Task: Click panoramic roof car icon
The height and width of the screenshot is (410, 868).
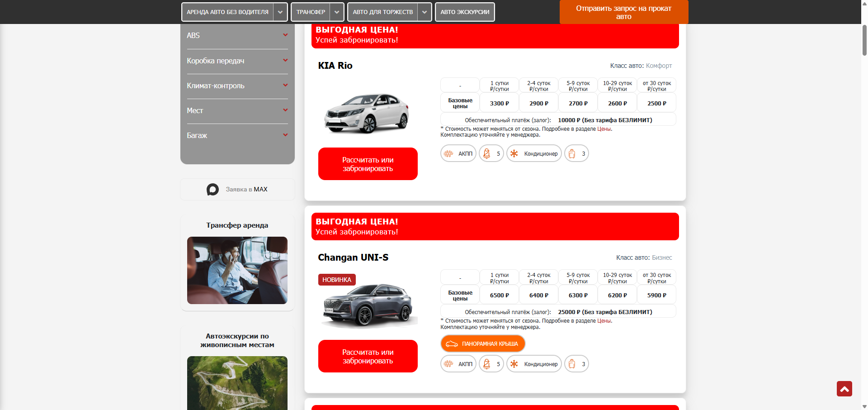Action: click(x=452, y=344)
